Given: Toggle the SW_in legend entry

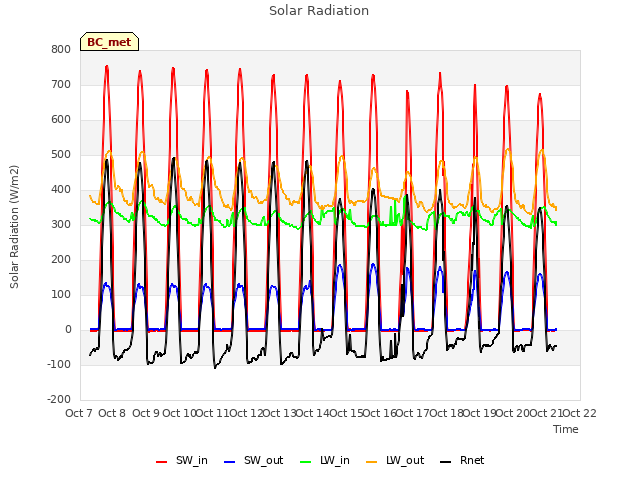Looking at the screenshot, I should coord(182,460).
